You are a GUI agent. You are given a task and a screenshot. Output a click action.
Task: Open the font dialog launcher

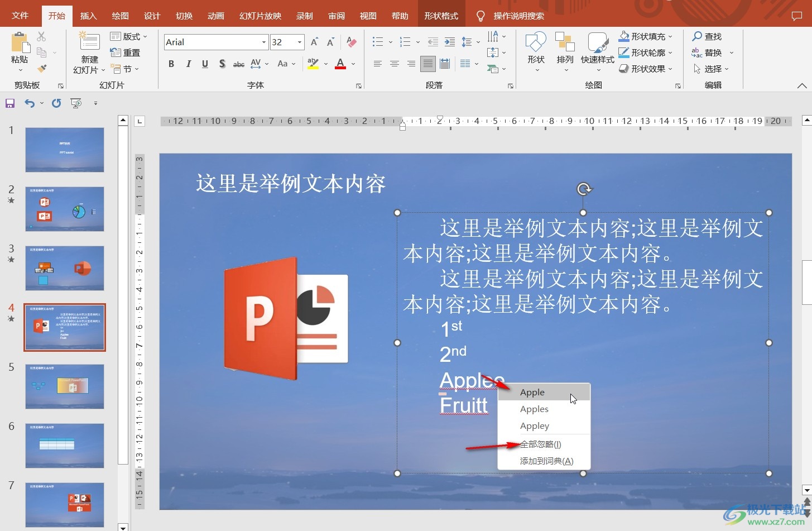359,86
